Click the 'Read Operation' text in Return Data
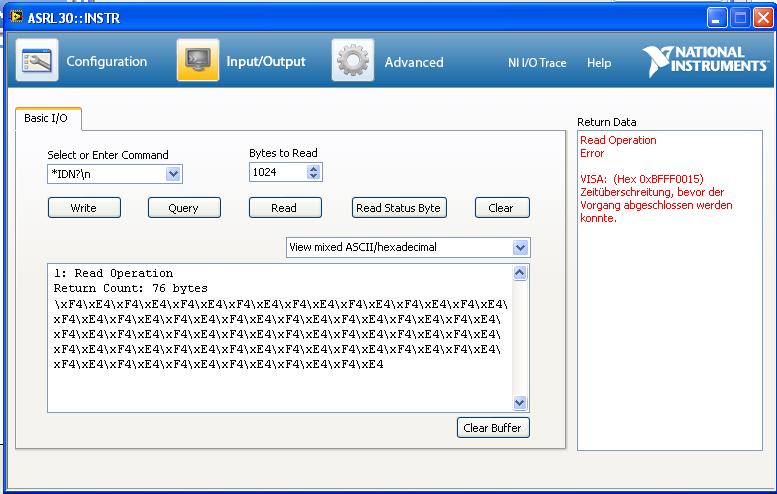This screenshot has width=777, height=494. click(x=618, y=140)
